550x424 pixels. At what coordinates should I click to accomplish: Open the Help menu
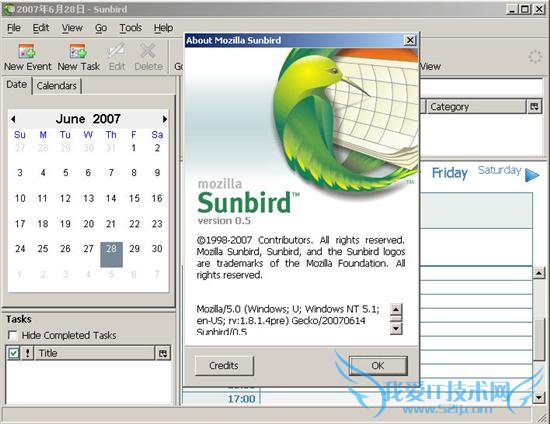[163, 28]
